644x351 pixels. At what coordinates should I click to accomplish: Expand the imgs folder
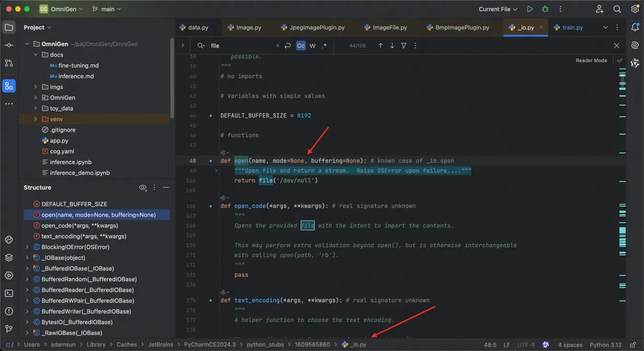(36, 87)
